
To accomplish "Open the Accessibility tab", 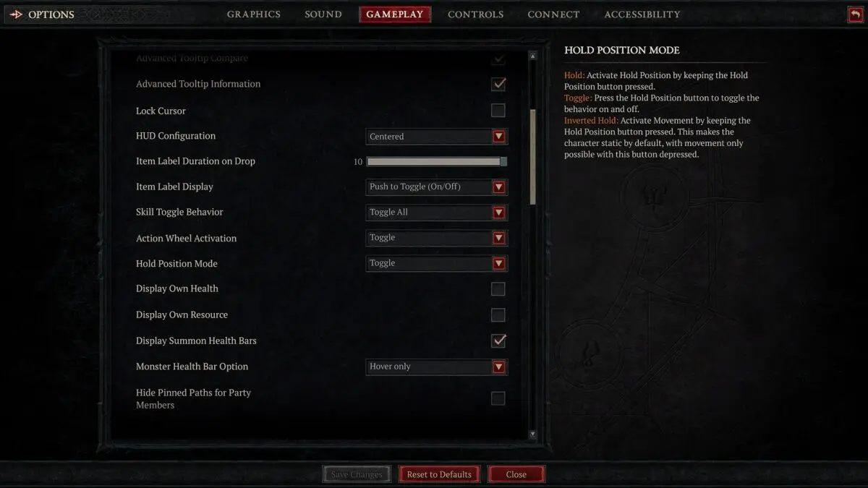I will [x=642, y=14].
